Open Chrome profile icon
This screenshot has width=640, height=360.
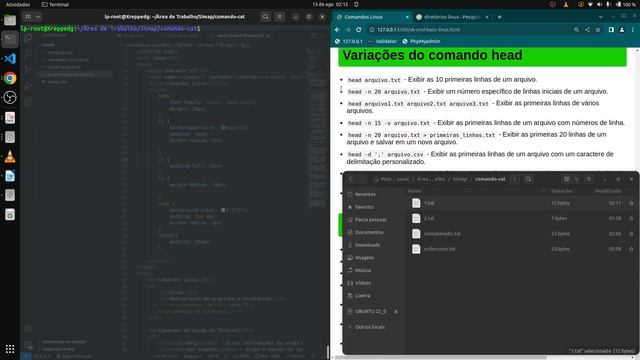(x=622, y=29)
